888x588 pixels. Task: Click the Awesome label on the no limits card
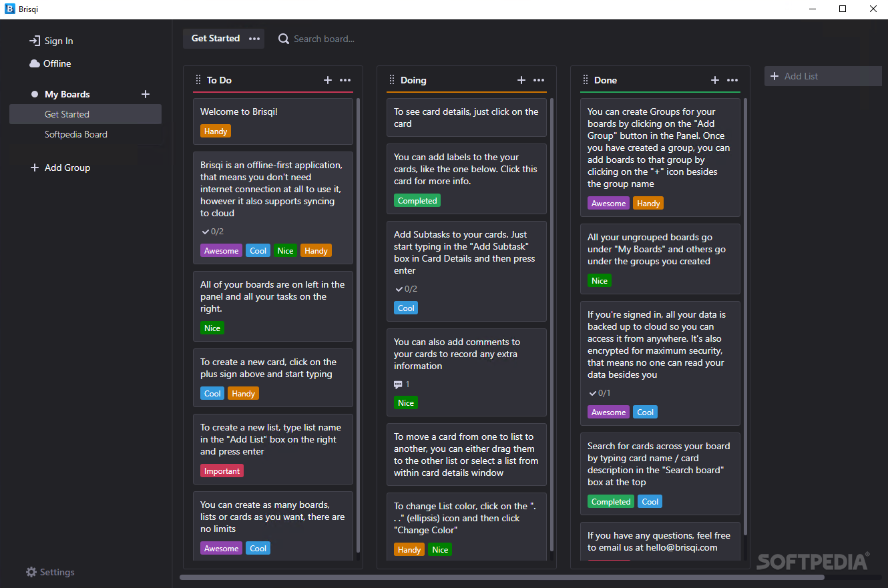(221, 549)
